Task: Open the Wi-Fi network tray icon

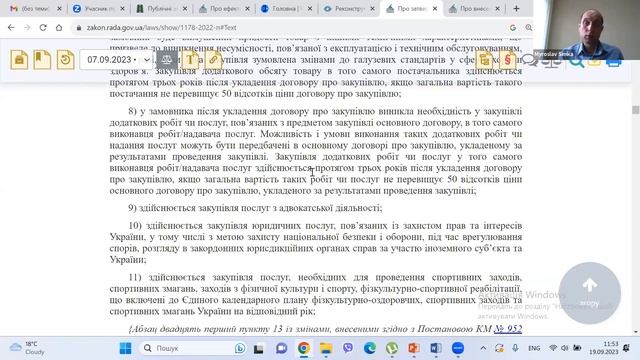Action: click(553, 348)
